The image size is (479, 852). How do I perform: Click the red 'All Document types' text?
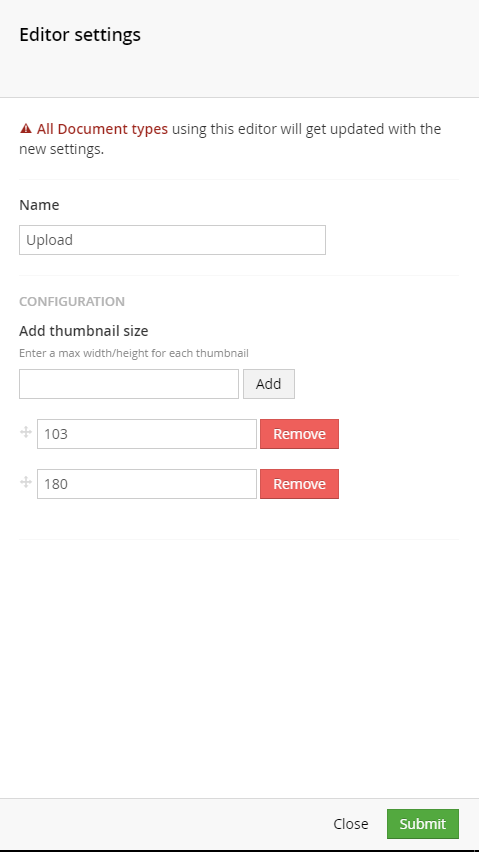tap(102, 129)
